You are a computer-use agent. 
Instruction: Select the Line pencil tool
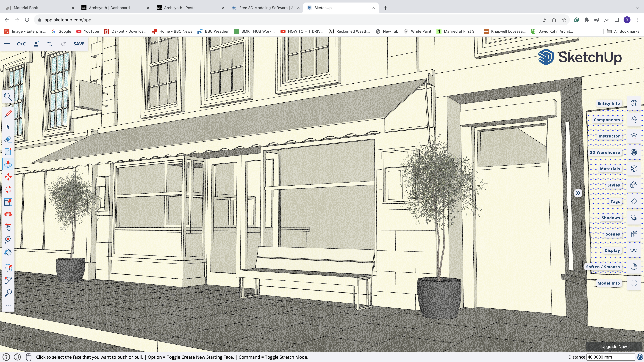point(8,114)
